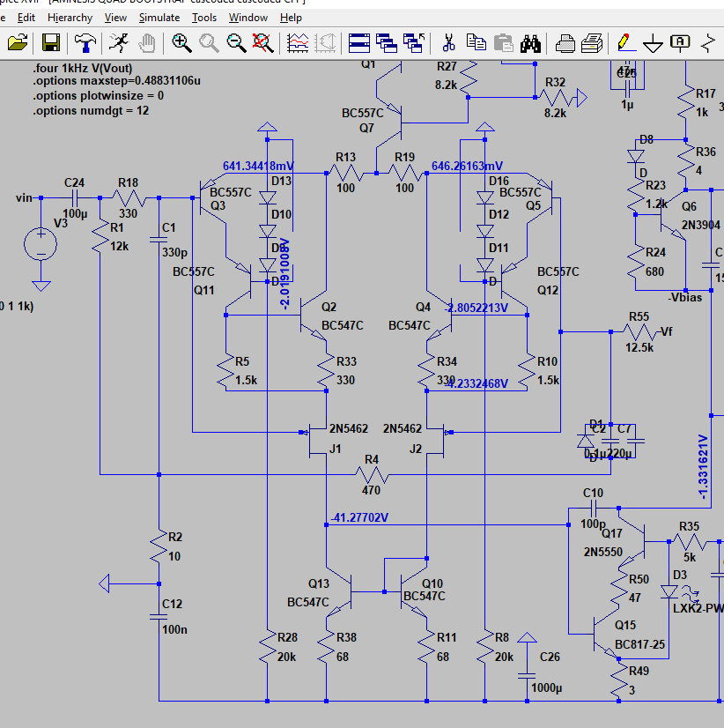Viewport: 724px width, 728px height.
Task: Halt the simulation with the hand icon
Action: tap(147, 43)
